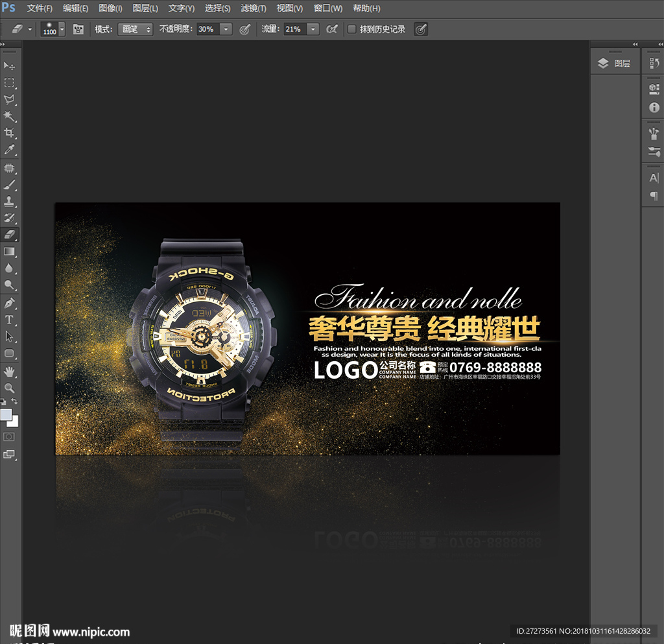Open the Select menu
Viewport: 664px width, 644px height.
tap(218, 8)
